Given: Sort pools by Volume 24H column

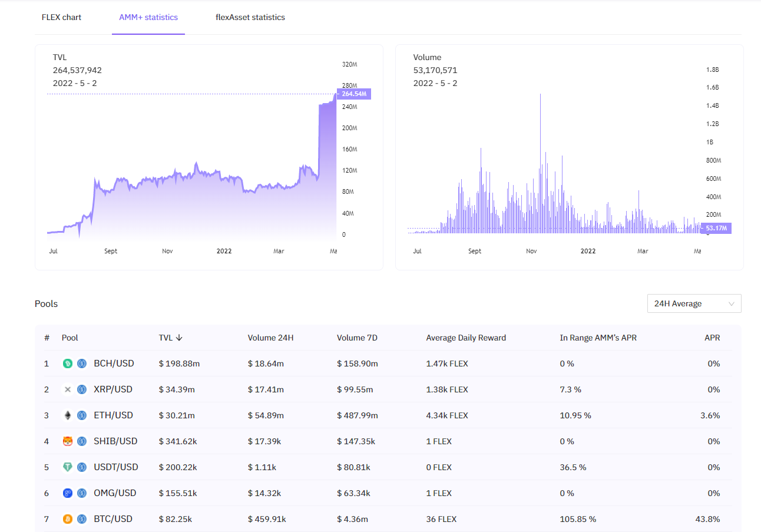Looking at the screenshot, I should point(270,338).
